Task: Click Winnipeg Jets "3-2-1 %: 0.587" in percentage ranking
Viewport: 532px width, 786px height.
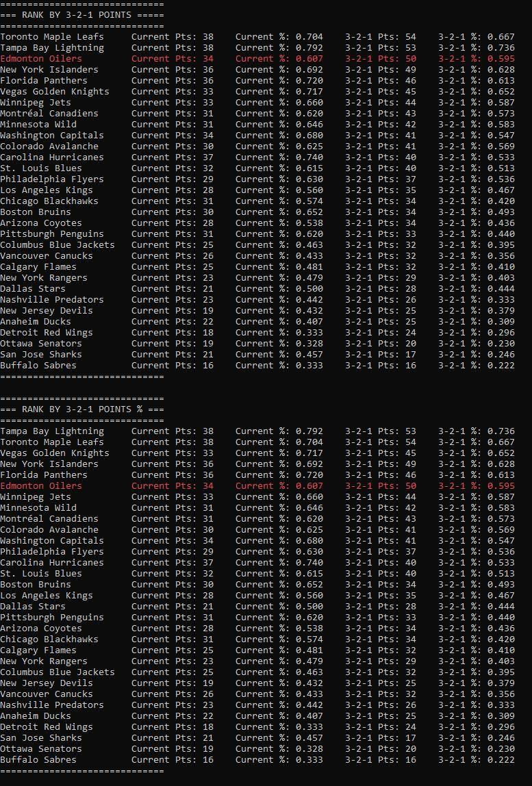Action: point(476,496)
